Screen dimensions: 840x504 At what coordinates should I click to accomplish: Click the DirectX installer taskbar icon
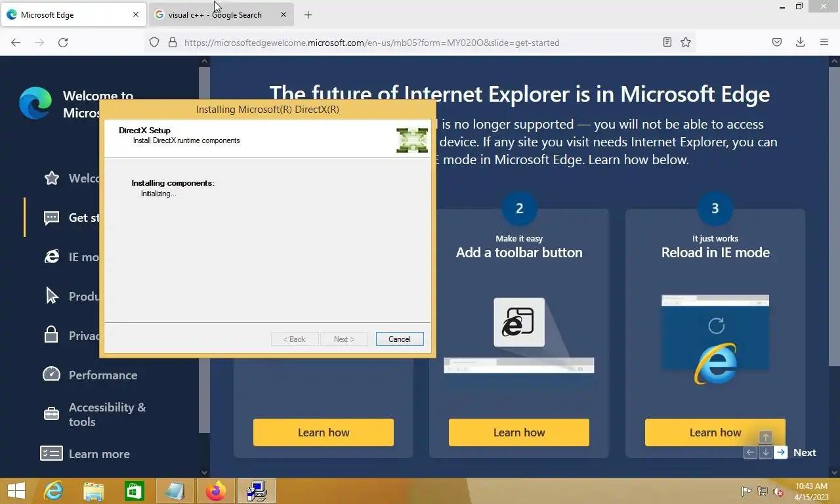click(256, 491)
